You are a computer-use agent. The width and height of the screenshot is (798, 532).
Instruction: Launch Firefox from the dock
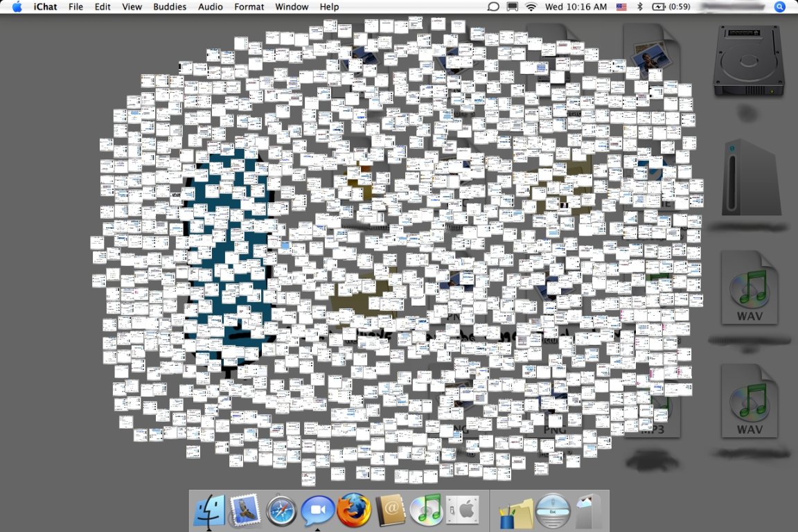[x=353, y=511]
